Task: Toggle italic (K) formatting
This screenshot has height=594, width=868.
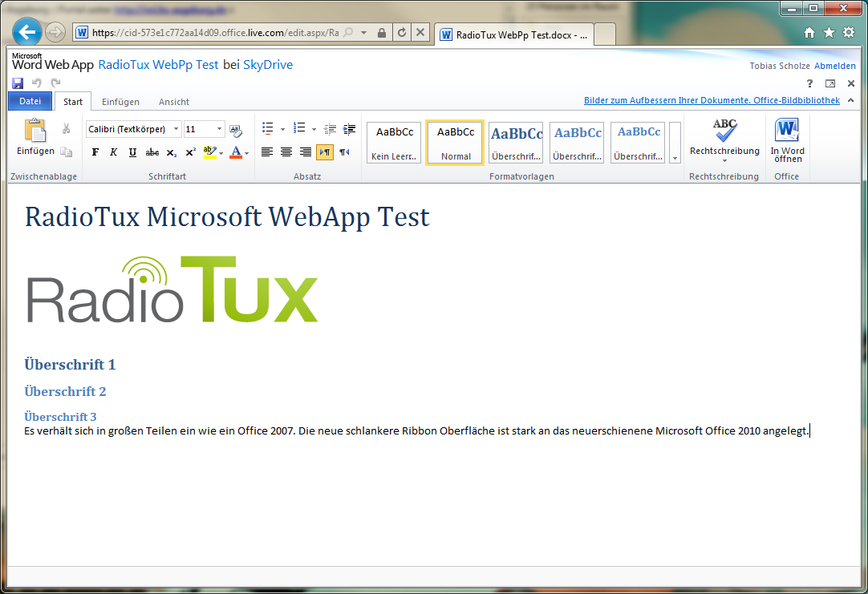Action: [x=113, y=152]
